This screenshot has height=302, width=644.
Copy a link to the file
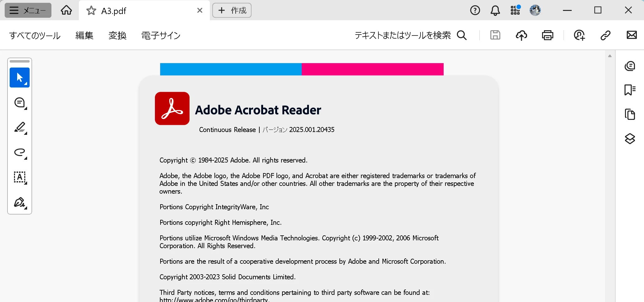click(605, 35)
